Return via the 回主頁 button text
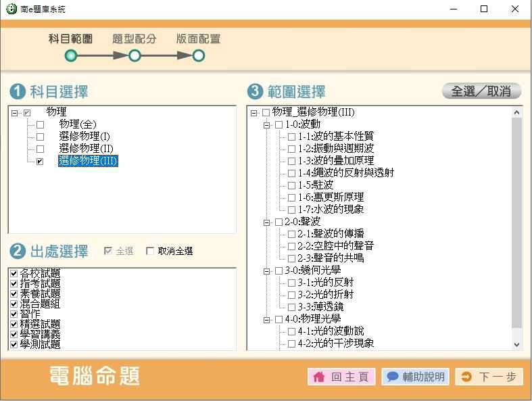 click(x=349, y=377)
